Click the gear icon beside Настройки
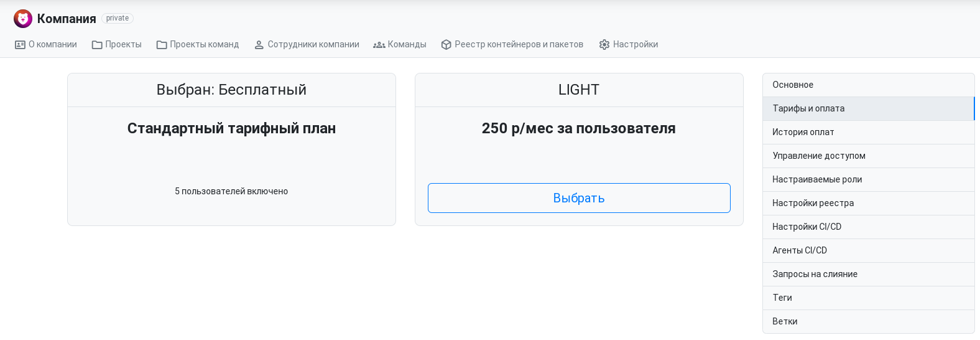The height and width of the screenshot is (340, 980). (604, 45)
